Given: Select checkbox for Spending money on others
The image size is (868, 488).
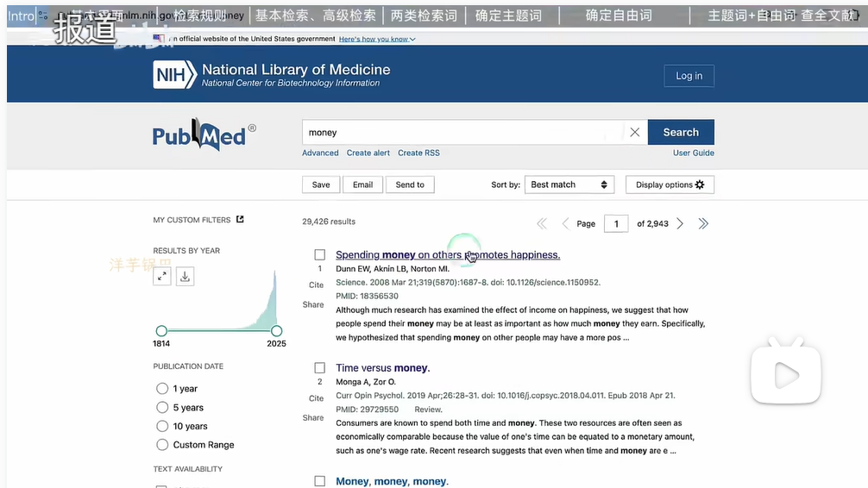Looking at the screenshot, I should 320,254.
